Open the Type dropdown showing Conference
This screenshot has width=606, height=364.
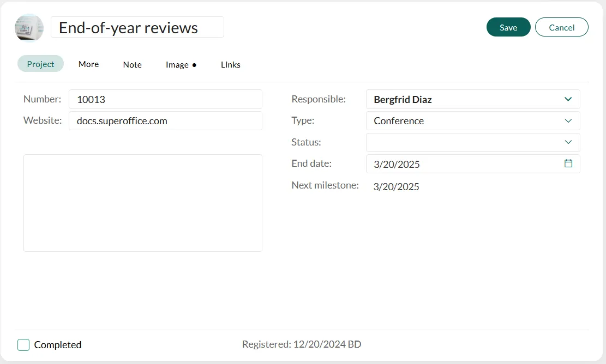point(472,121)
